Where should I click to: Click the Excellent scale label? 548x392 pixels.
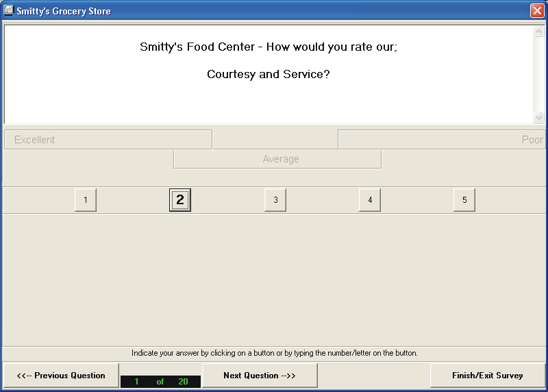tap(108, 140)
